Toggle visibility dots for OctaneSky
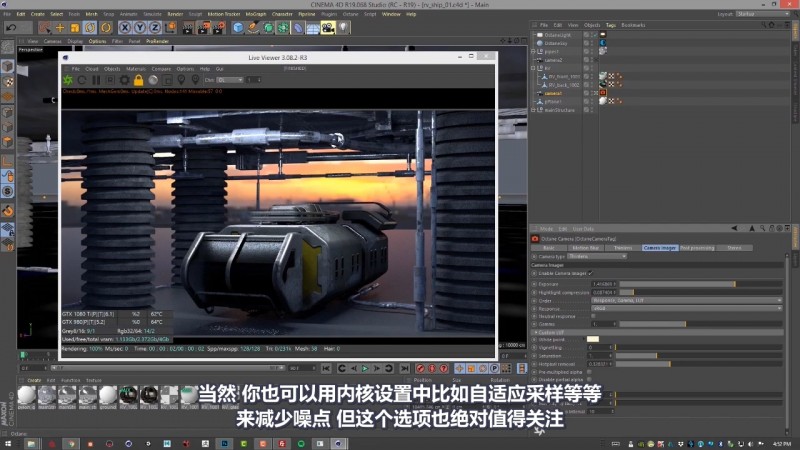Viewport: 800px width, 450px height. click(592, 43)
